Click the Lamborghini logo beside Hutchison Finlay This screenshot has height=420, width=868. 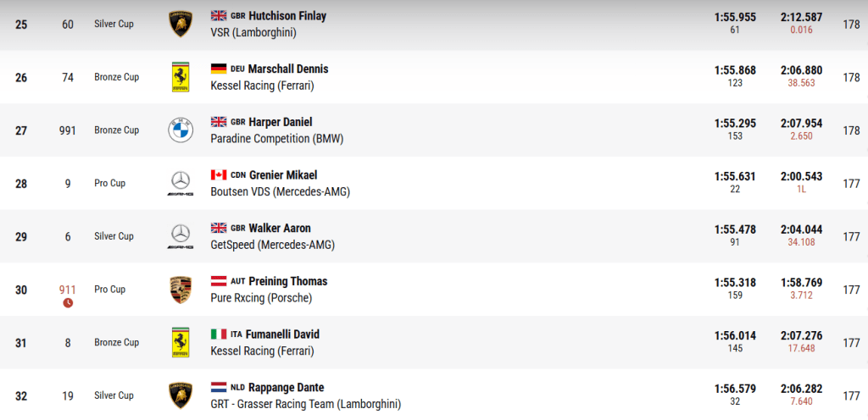pyautogui.click(x=181, y=24)
